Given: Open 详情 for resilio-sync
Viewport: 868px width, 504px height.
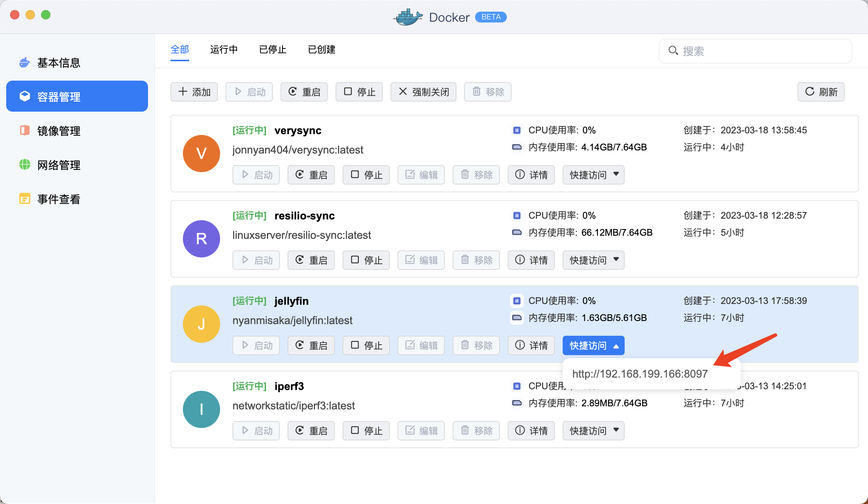Looking at the screenshot, I should click(x=531, y=260).
